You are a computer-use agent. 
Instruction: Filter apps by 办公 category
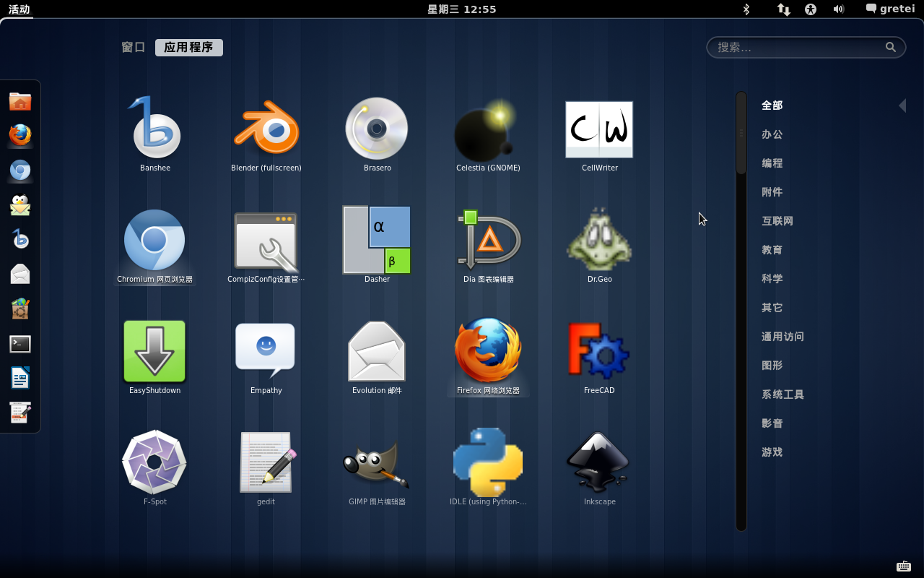pyautogui.click(x=772, y=134)
